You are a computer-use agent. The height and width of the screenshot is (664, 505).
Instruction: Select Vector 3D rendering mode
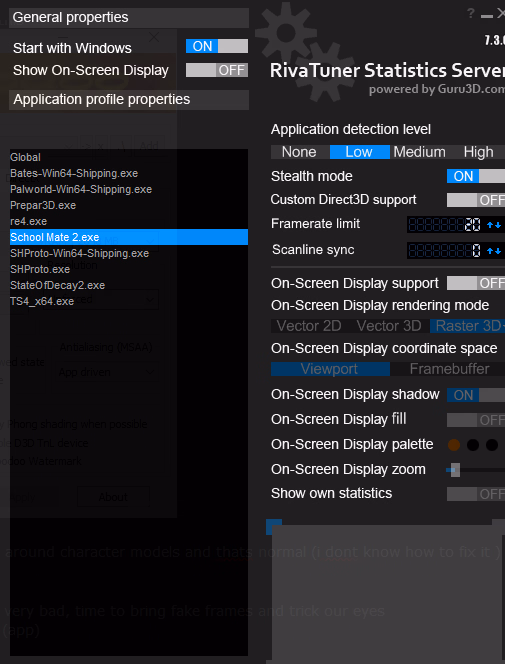[389, 326]
